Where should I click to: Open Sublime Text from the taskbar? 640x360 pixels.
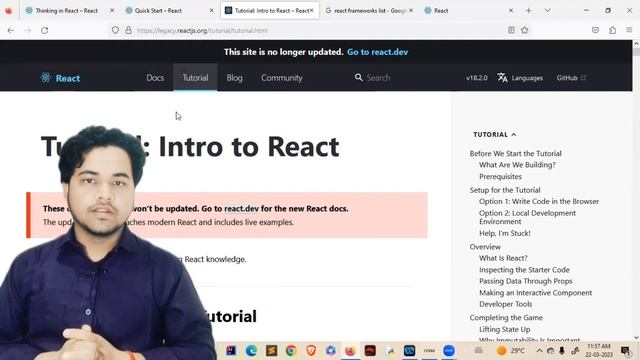(271, 351)
